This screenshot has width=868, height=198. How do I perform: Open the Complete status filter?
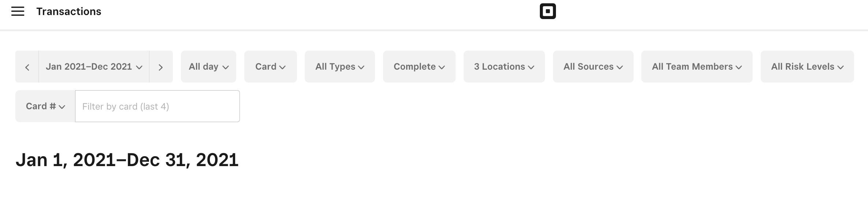click(x=419, y=67)
